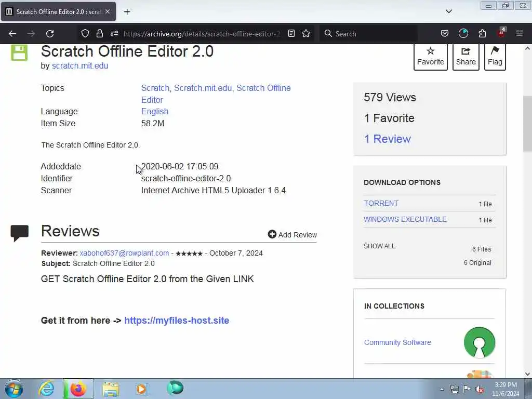This screenshot has width=532, height=399.
Task: Click the Favorite star button
Action: [x=431, y=56]
